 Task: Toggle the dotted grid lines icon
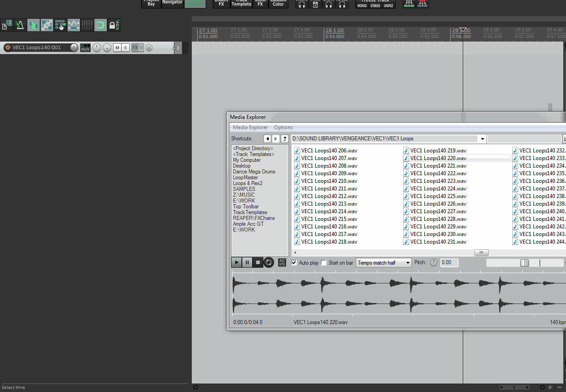[x=87, y=25]
